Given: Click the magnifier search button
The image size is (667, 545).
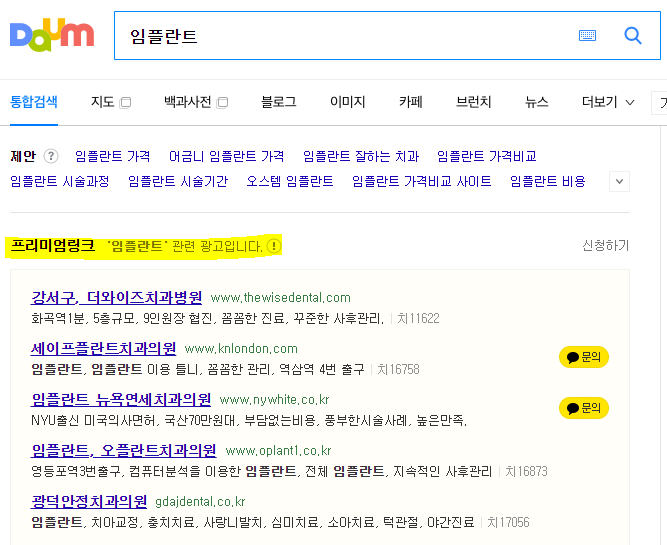Looking at the screenshot, I should pyautogui.click(x=633, y=35).
